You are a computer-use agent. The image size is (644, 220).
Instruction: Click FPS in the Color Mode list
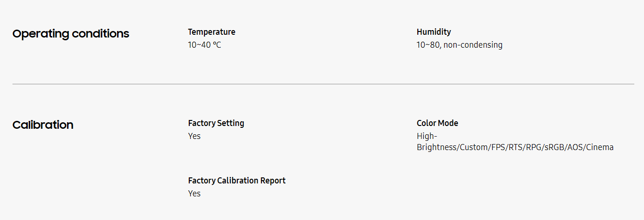pyautogui.click(x=498, y=147)
